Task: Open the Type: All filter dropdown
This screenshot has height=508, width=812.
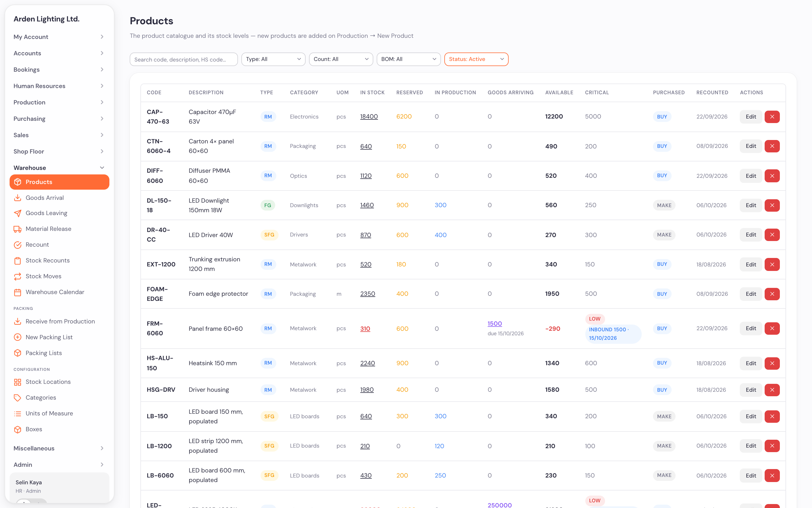Action: [x=273, y=59]
